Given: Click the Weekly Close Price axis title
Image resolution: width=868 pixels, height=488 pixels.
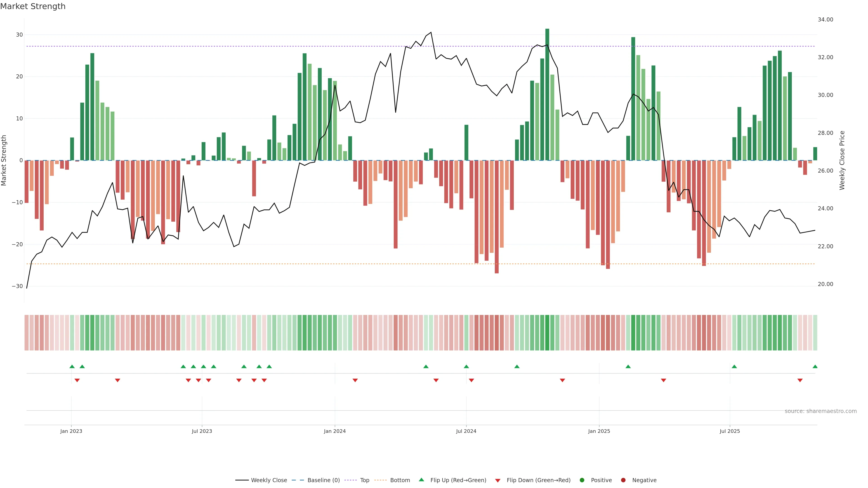Looking at the screenshot, I should click(842, 160).
